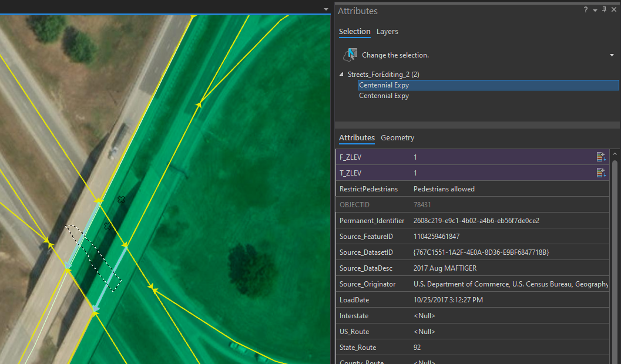Image resolution: width=621 pixels, height=364 pixels.
Task: Select the second Centennial Expy feature
Action: (384, 95)
